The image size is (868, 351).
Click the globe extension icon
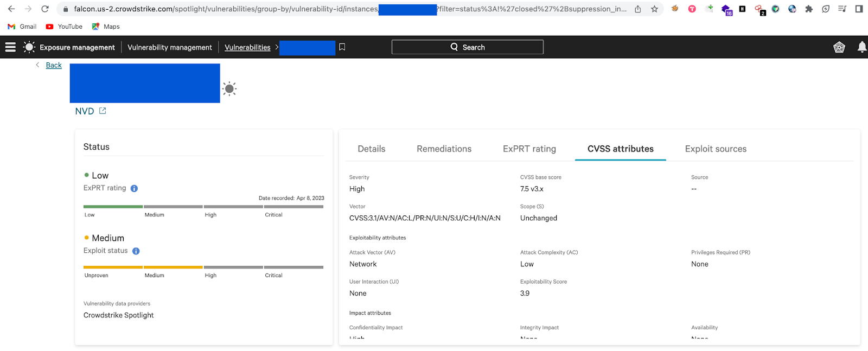792,9
